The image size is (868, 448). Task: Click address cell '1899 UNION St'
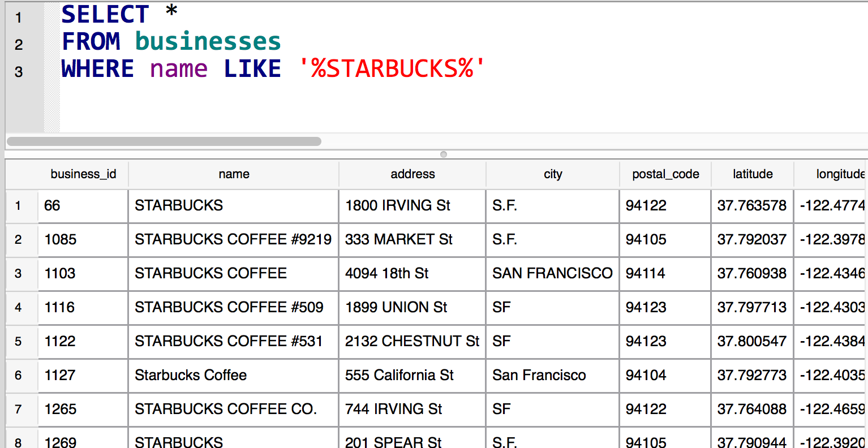[412, 308]
